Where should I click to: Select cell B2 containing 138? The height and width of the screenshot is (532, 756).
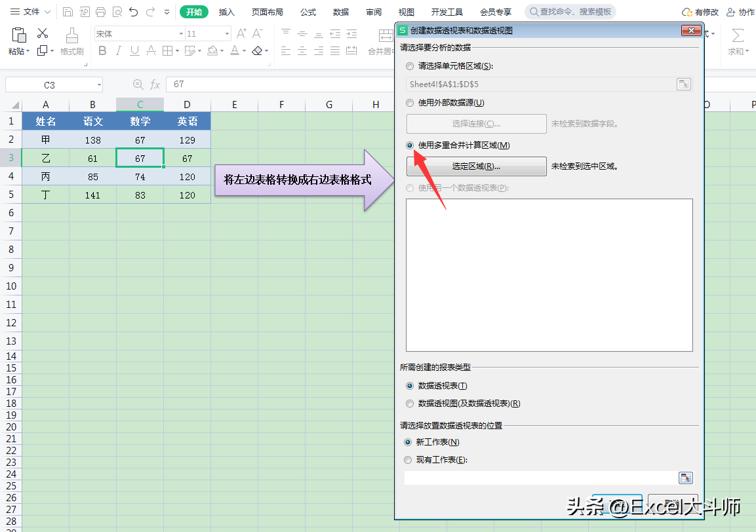[x=92, y=140]
